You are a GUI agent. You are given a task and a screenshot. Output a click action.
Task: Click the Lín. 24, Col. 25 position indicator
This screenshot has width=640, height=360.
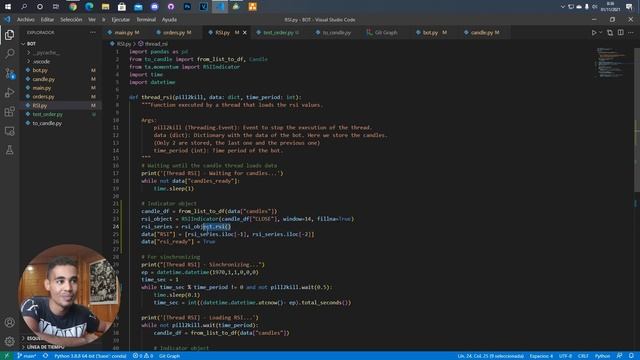(x=490, y=356)
